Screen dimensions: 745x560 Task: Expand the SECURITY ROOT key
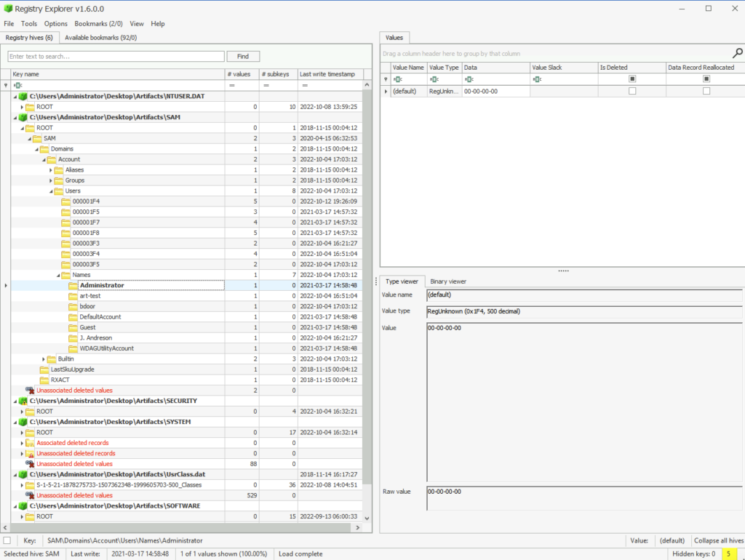pyautogui.click(x=22, y=412)
